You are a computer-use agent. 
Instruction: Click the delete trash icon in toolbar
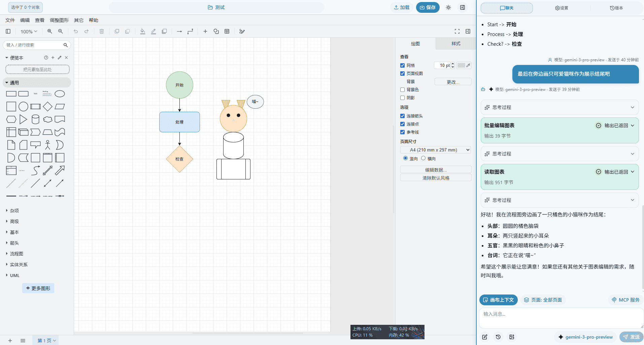click(101, 31)
